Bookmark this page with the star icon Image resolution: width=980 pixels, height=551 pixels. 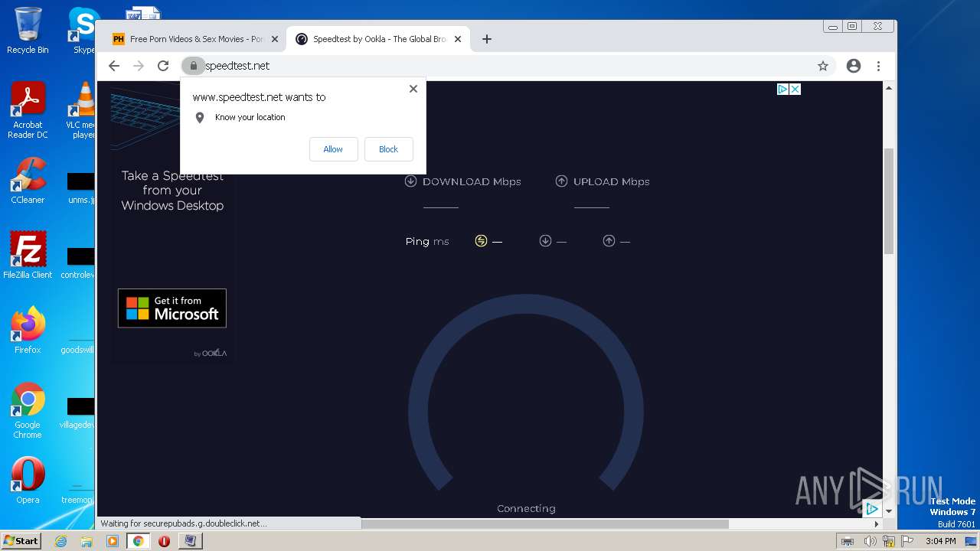coord(823,66)
